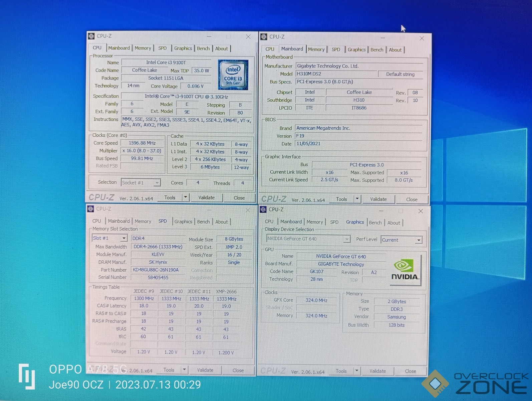Click Core Voltage value 0.696 V
The width and height of the screenshot is (532, 401).
tap(195, 86)
